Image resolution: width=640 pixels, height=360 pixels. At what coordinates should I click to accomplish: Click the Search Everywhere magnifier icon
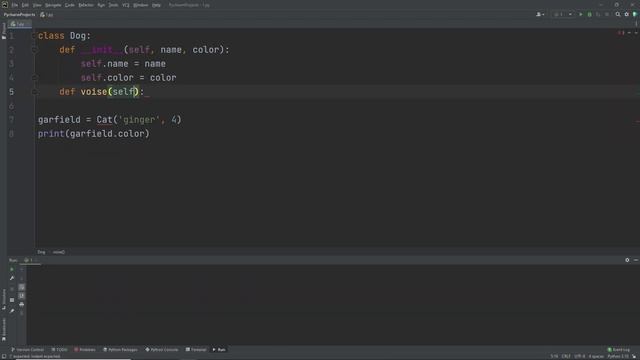tap(618, 15)
